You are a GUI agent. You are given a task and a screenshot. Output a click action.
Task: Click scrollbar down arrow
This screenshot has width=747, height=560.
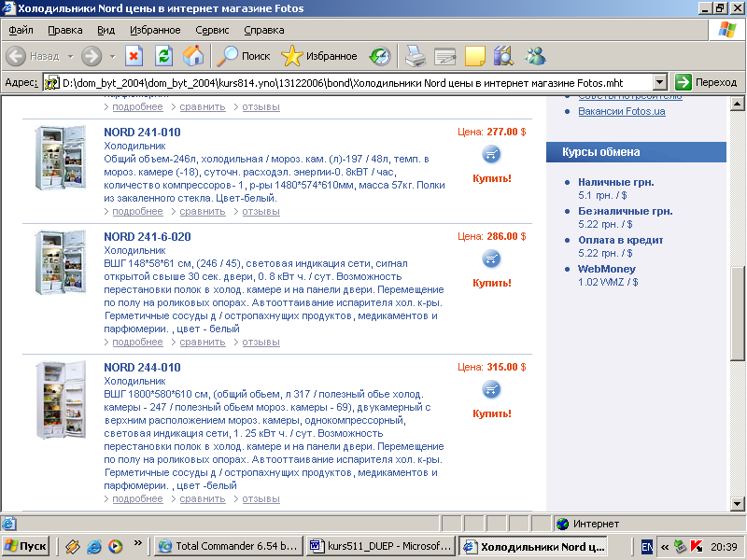(x=737, y=504)
